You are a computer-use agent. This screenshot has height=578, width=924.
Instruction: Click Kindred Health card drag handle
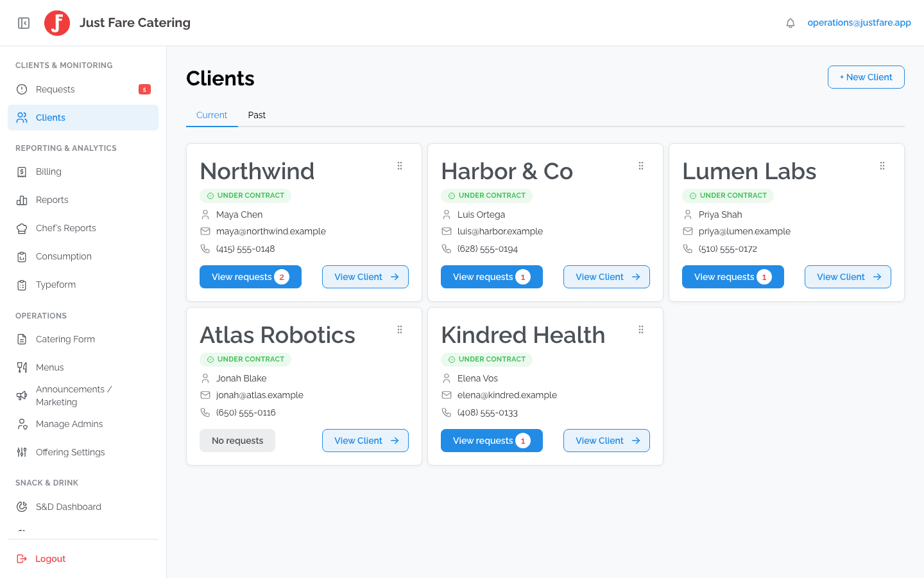[641, 329]
